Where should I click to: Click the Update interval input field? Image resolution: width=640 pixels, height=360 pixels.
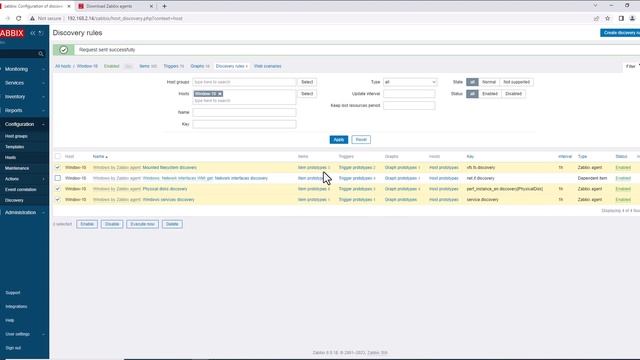coord(409,94)
